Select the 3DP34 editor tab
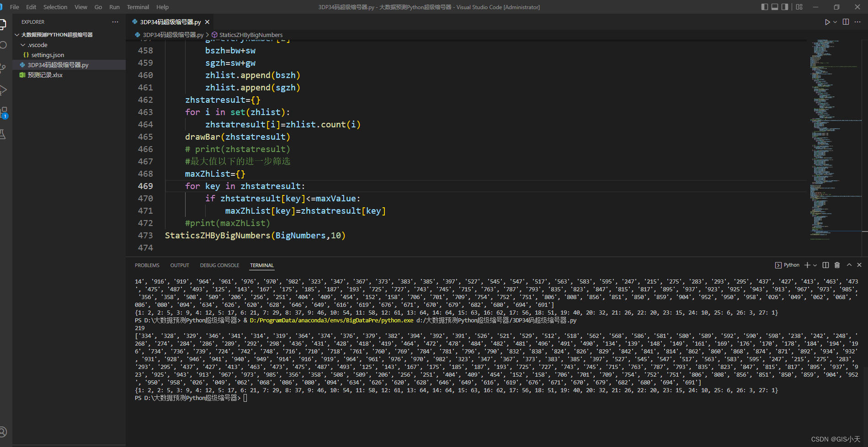The width and height of the screenshot is (868, 447). pyautogui.click(x=170, y=22)
